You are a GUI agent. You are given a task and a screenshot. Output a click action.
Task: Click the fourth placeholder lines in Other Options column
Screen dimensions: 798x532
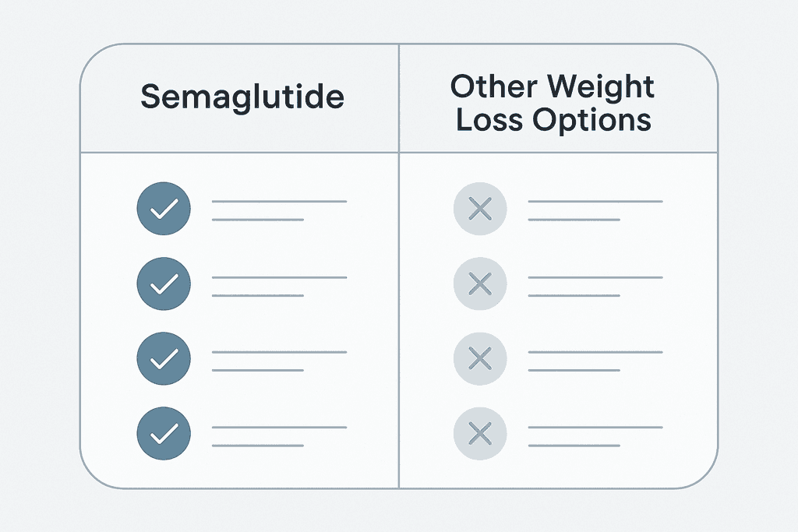tap(595, 436)
